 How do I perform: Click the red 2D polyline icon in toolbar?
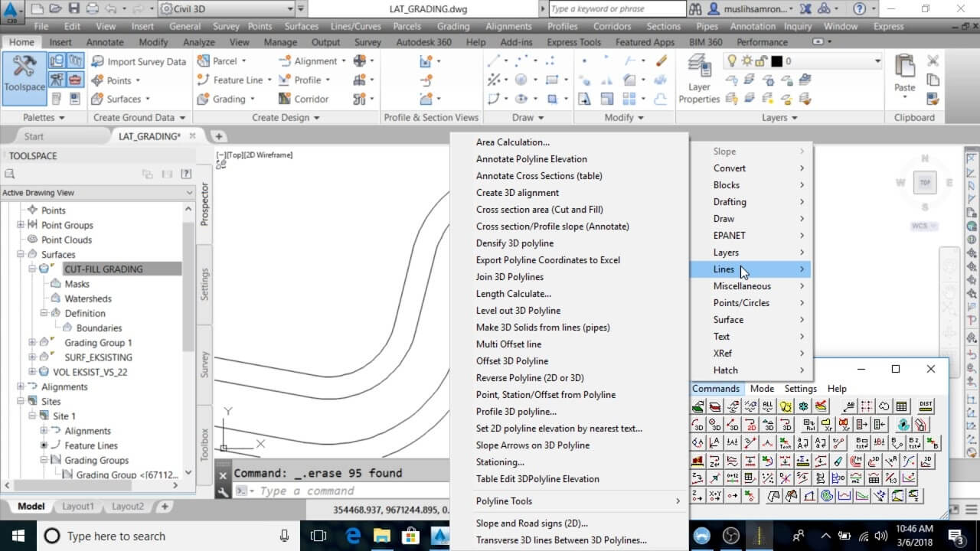point(751,425)
